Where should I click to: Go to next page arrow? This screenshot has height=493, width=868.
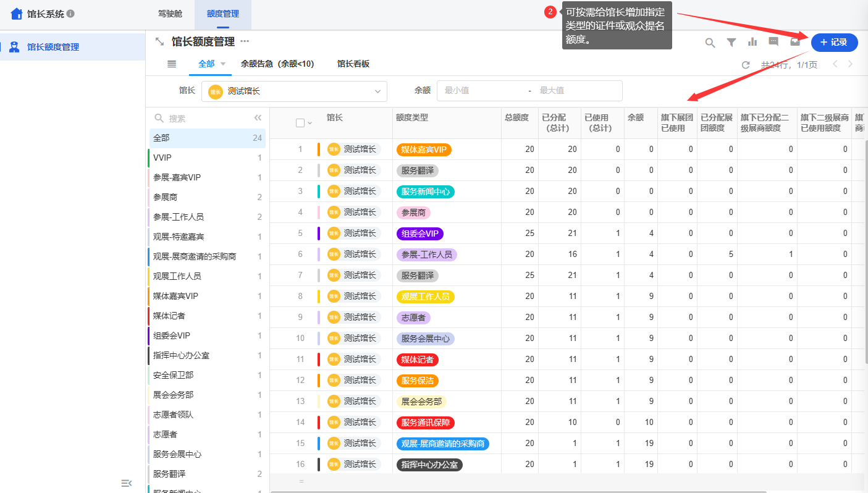851,64
